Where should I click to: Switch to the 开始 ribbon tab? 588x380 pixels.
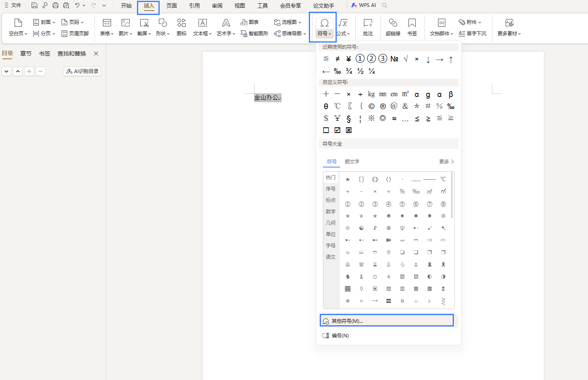(x=126, y=6)
